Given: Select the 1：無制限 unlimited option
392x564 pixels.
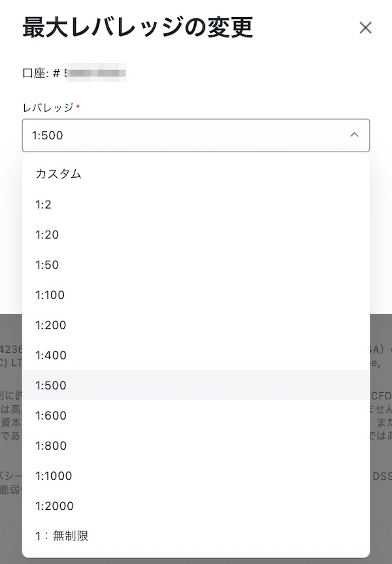Looking at the screenshot, I should [61, 536].
